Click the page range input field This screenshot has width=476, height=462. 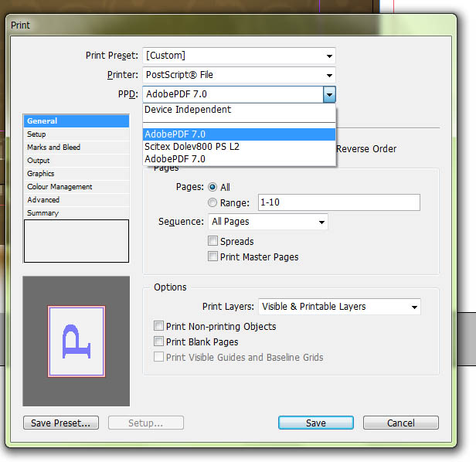pos(339,202)
